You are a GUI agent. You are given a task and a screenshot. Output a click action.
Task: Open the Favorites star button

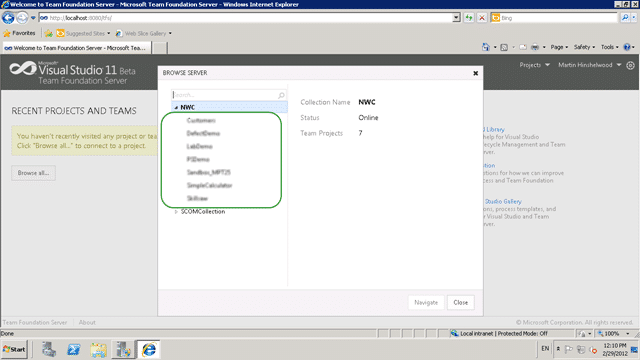(x=20, y=33)
